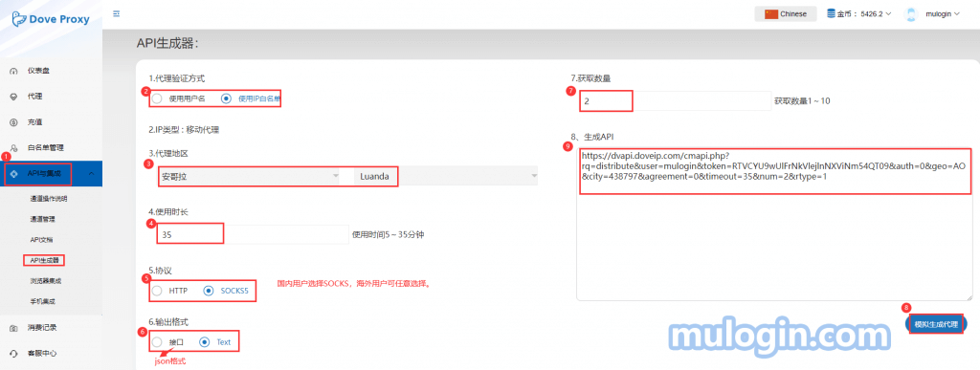Viewport: 980px width, 370px height.
Task: Choose the SOCKS5 protocol radio button
Action: click(x=208, y=291)
